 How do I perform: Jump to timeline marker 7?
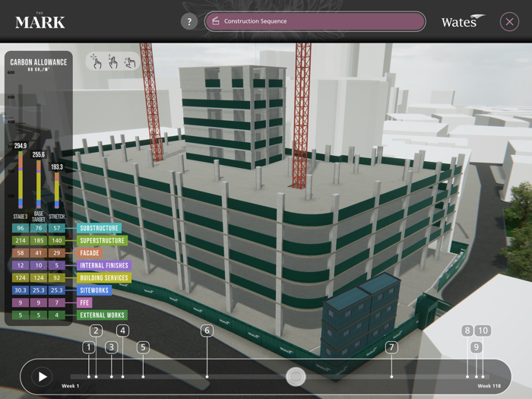392,347
